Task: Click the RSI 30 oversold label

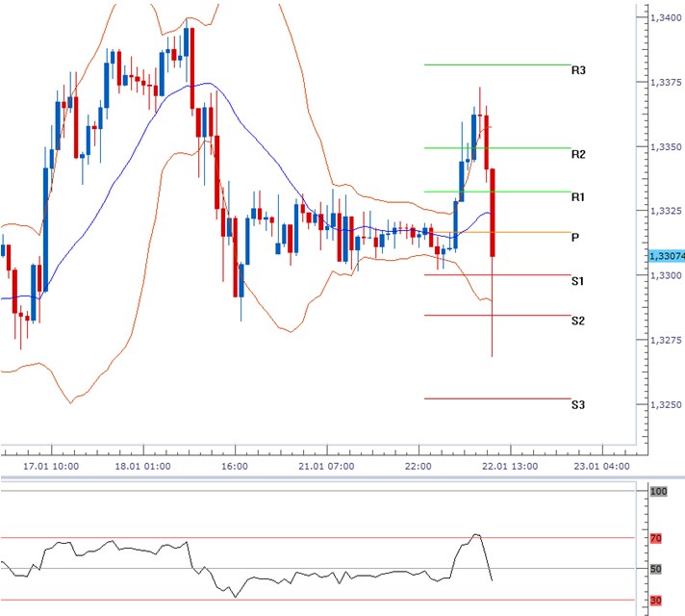Action: tap(656, 601)
